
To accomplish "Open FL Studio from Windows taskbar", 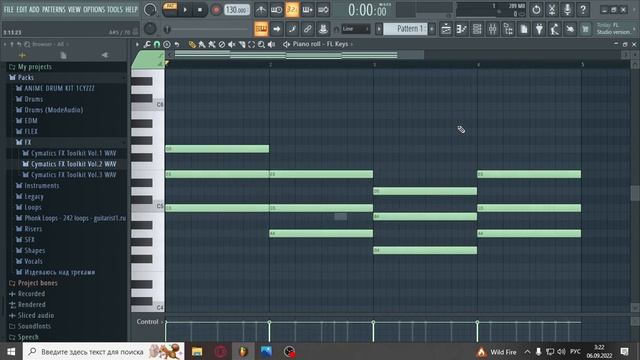I will pos(243,351).
